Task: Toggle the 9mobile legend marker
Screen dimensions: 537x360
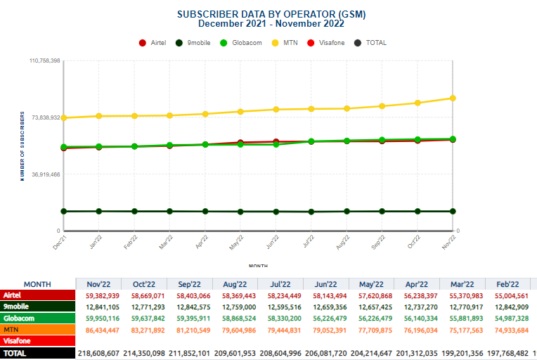Action: point(179,43)
